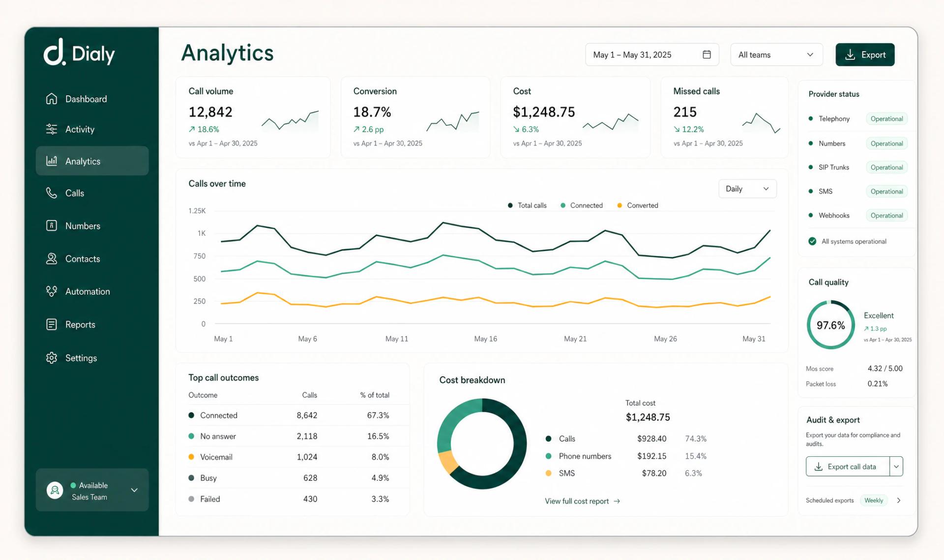Click the Reports icon in sidebar
This screenshot has height=560, width=944.
tap(52, 324)
